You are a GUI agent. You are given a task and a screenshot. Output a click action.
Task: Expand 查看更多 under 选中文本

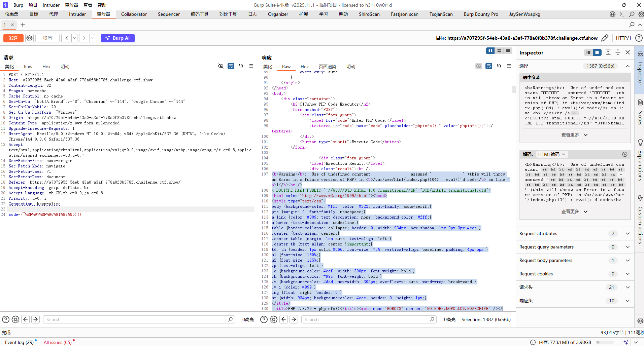pos(574,135)
